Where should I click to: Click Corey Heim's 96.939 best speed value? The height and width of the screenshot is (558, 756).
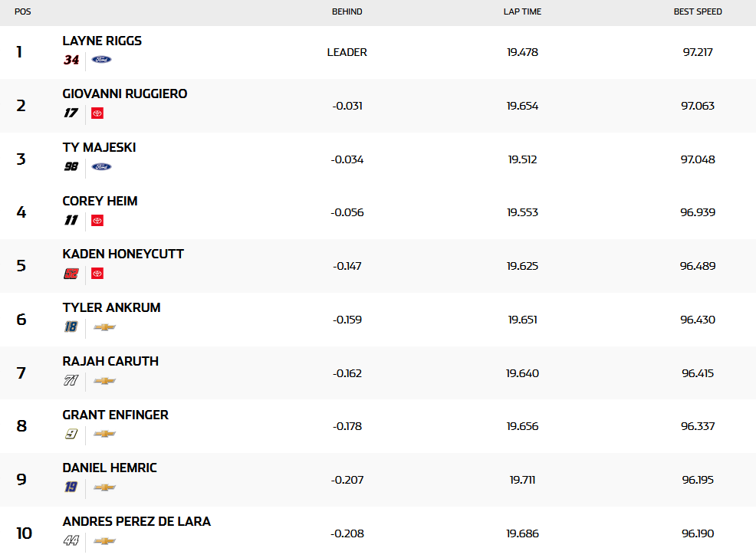698,212
